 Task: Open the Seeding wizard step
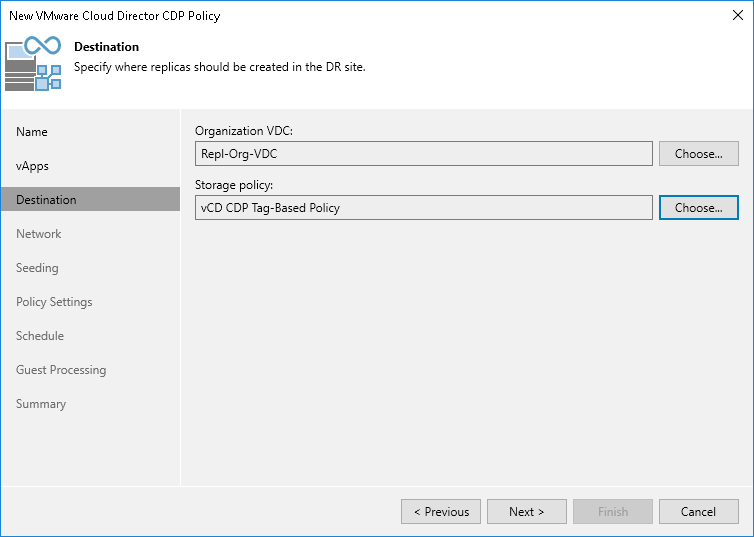tap(37, 268)
